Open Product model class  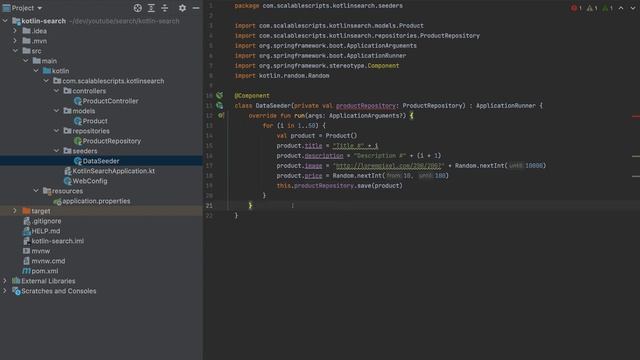tap(95, 121)
